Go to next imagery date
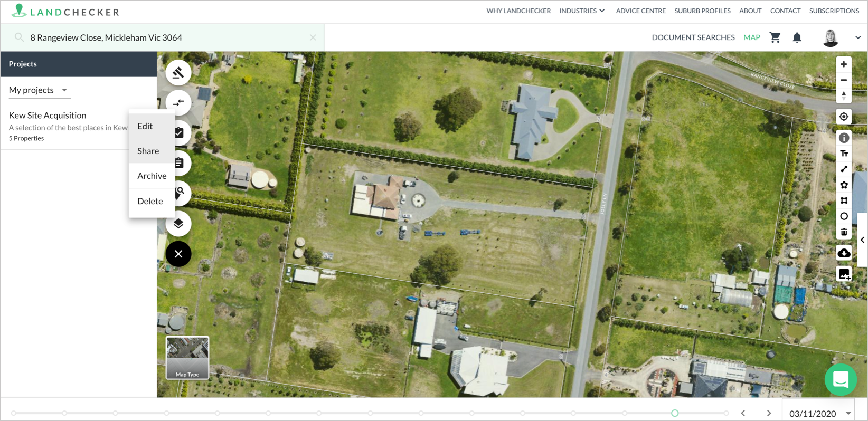The width and height of the screenshot is (868, 421). pyautogui.click(x=769, y=413)
